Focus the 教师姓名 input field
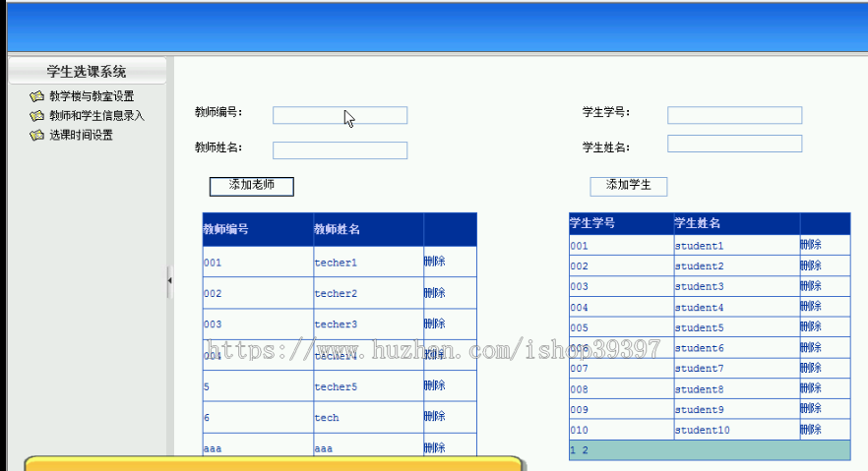Viewport: 868px width, 471px height. 340,150
